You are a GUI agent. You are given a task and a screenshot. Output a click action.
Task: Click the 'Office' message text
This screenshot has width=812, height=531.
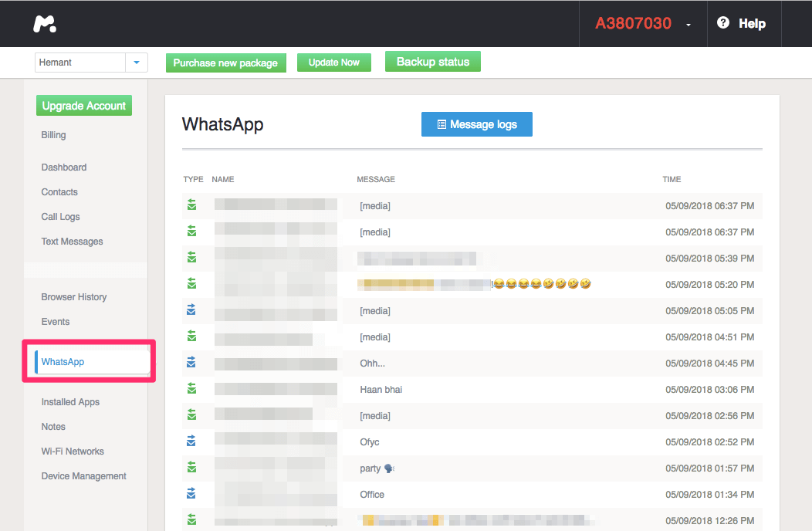point(372,495)
